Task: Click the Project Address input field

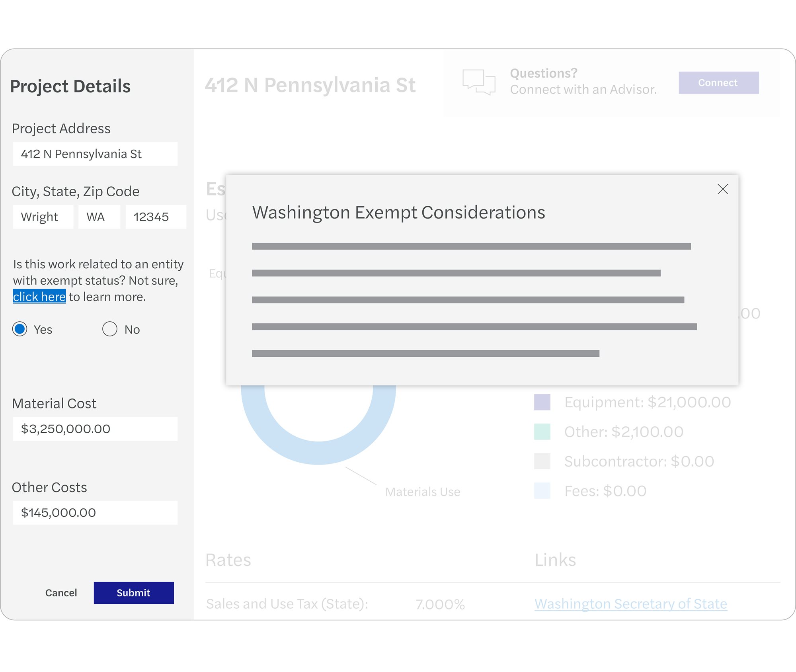Action: tap(95, 154)
